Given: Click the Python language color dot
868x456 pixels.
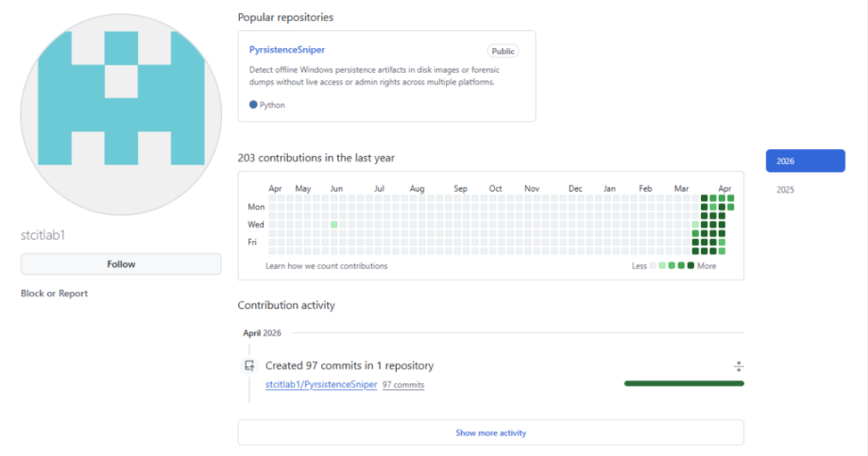Looking at the screenshot, I should coord(253,105).
